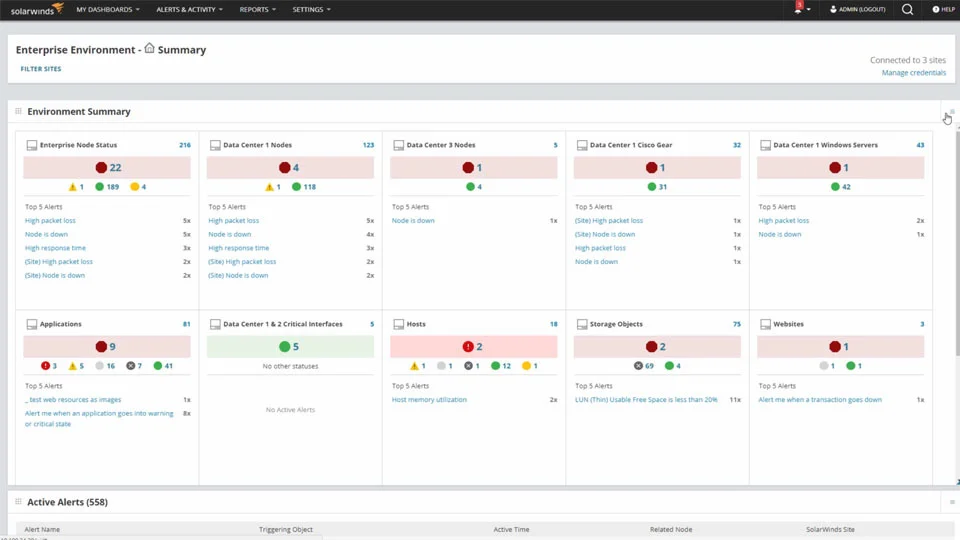Image resolution: width=960 pixels, height=540 pixels.
Task: Open the notifications bell icon
Action: [798, 9]
